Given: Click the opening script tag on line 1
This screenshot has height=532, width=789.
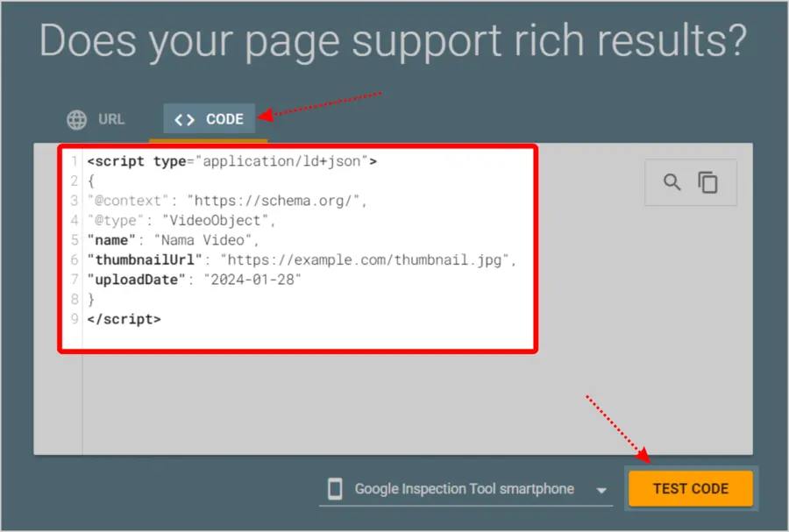Looking at the screenshot, I should [x=232, y=161].
